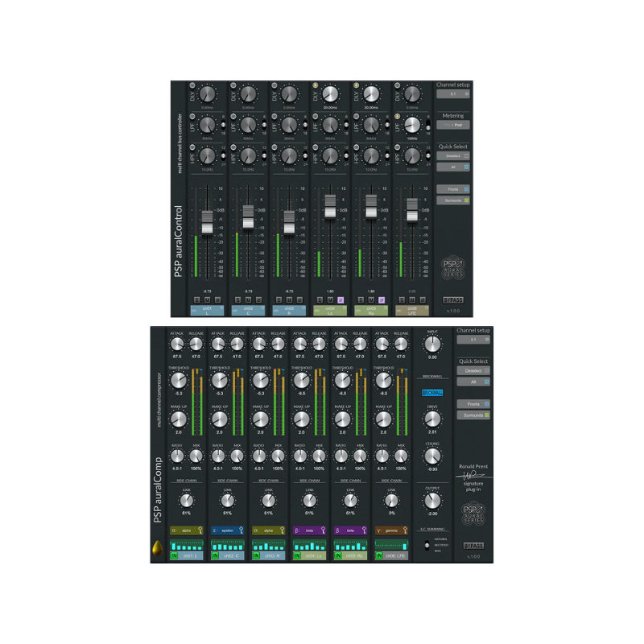This screenshot has height=644, width=644.
Task: Click the golden drop icon in auralComp
Action: tap(157, 548)
